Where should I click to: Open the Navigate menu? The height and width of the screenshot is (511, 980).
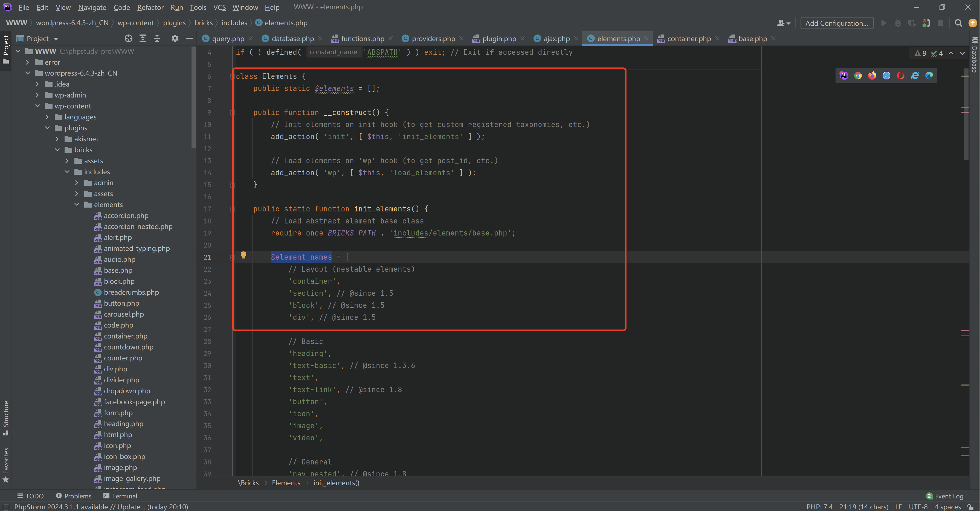click(92, 7)
